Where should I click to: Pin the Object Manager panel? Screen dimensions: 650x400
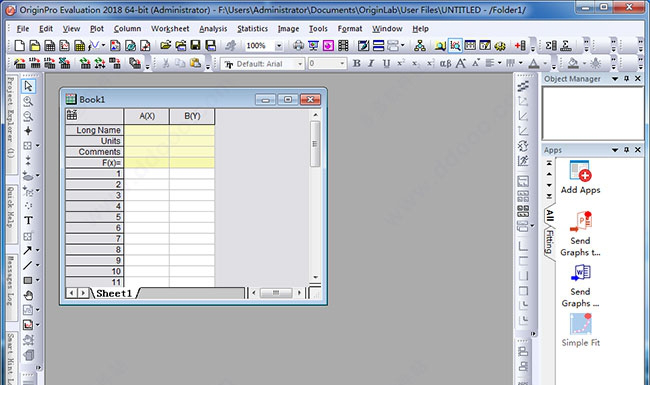click(x=626, y=78)
